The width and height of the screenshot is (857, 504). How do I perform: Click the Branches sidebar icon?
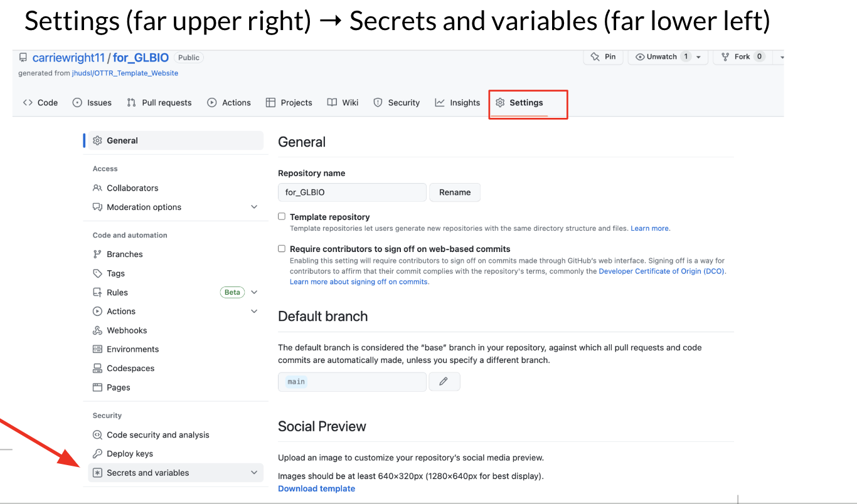[97, 255]
